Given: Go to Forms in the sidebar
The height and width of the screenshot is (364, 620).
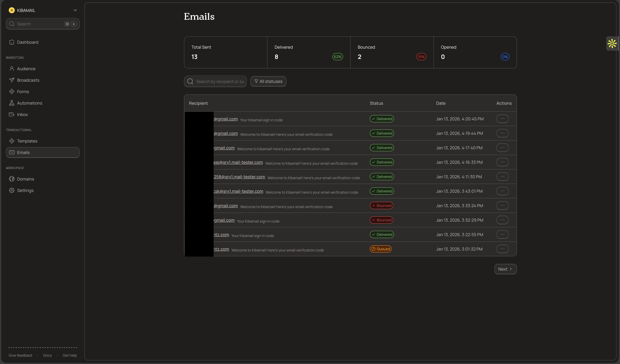Looking at the screenshot, I should (23, 91).
